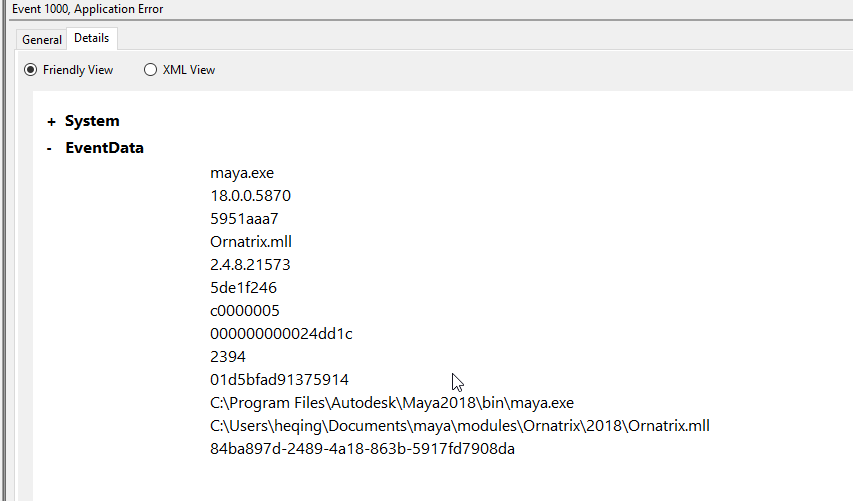Expand the System node
The width and height of the screenshot is (853, 501).
click(x=51, y=122)
